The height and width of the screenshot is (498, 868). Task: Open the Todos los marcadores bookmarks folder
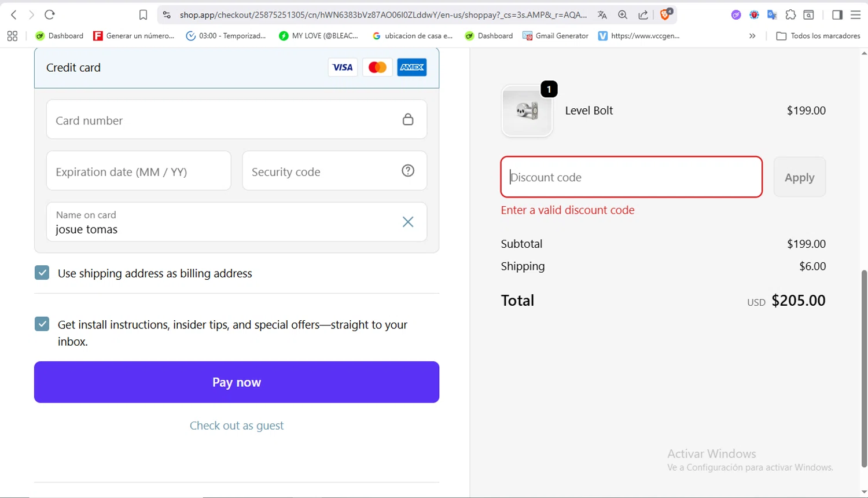tap(818, 36)
